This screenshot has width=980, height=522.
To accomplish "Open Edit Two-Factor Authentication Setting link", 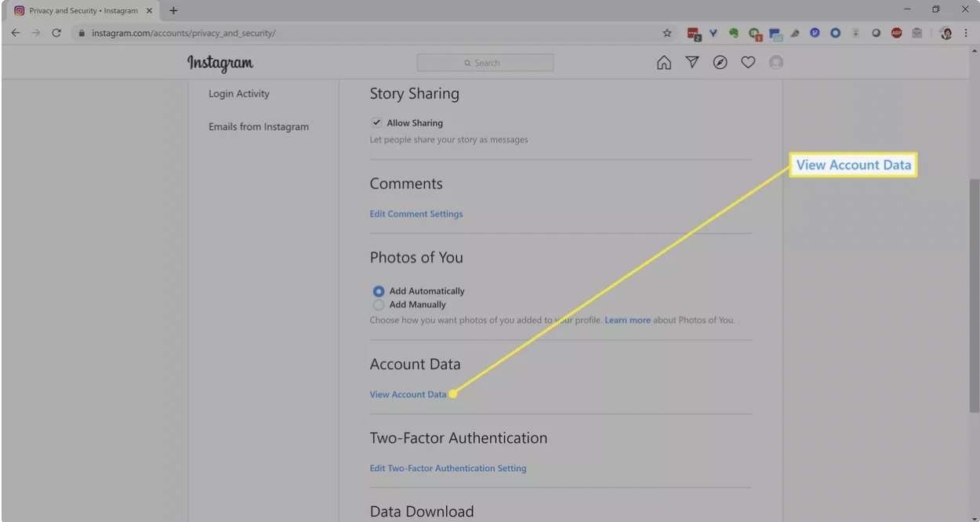I will point(448,469).
